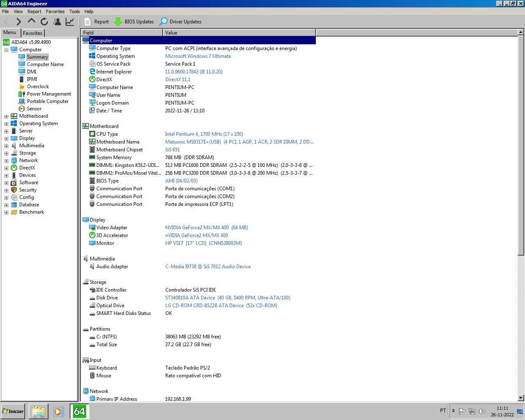This screenshot has height=420, width=525.
Task: Expand the DirectX tree node
Action: tap(6, 168)
